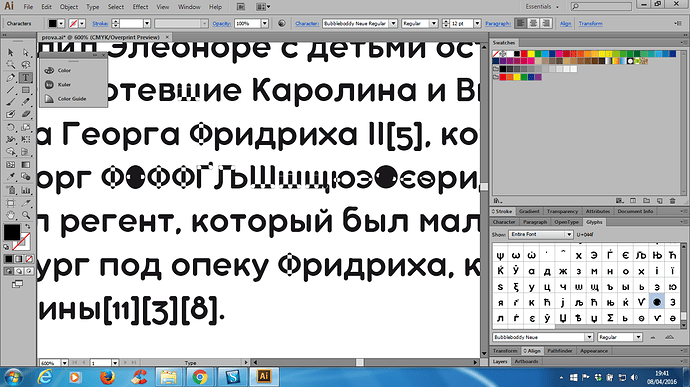Toggle align center paragraph button
Image resolution: width=690 pixels, height=387 pixels.
[533, 23]
